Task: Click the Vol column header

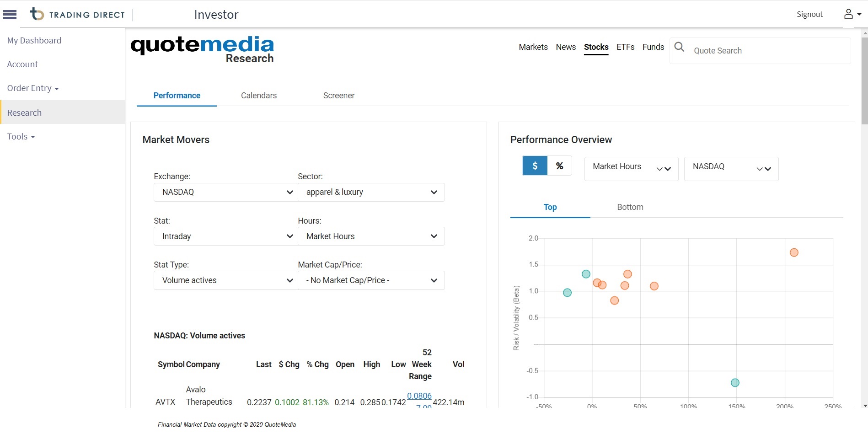Action: click(x=458, y=364)
